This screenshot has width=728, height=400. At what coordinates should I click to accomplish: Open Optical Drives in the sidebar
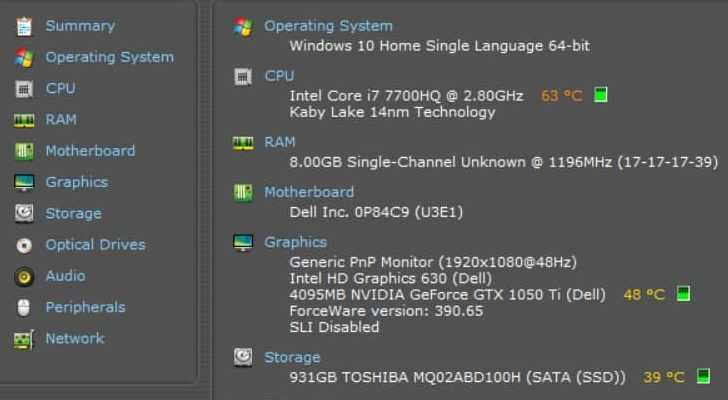coord(95,245)
